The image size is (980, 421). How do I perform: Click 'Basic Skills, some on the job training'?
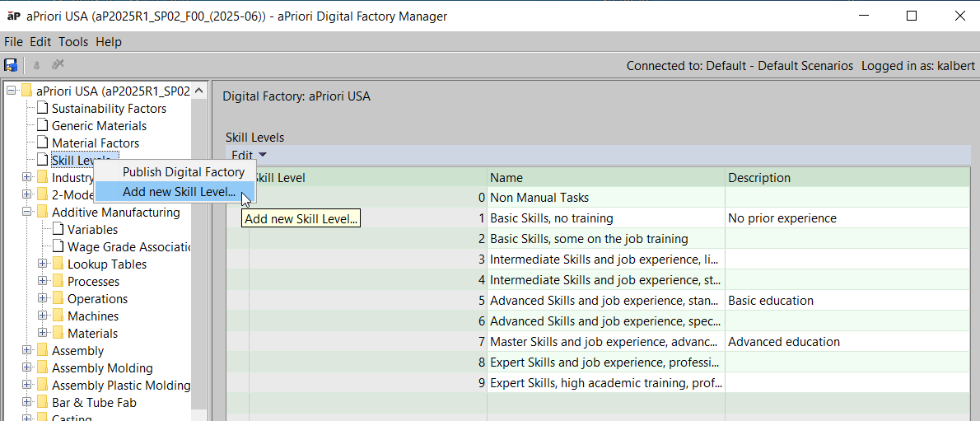point(605,239)
